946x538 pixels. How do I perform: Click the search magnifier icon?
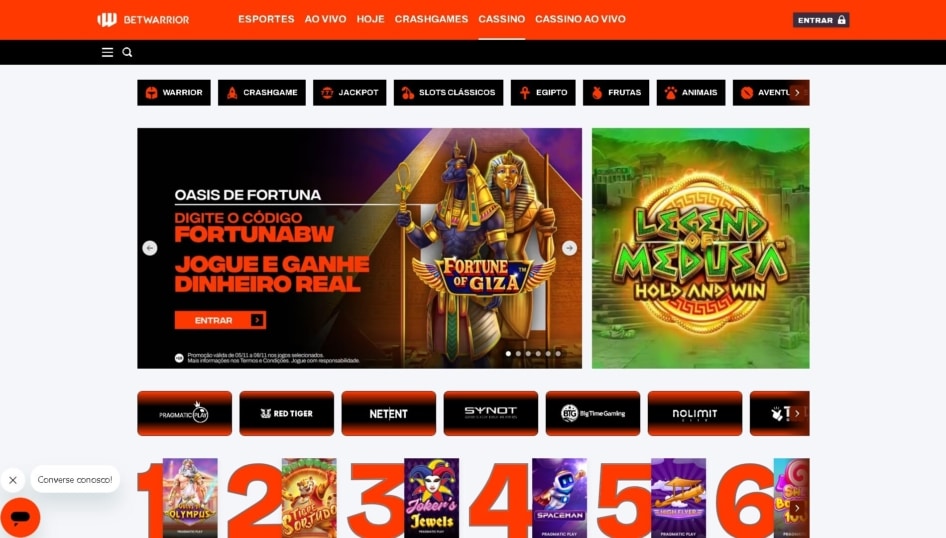(x=127, y=52)
